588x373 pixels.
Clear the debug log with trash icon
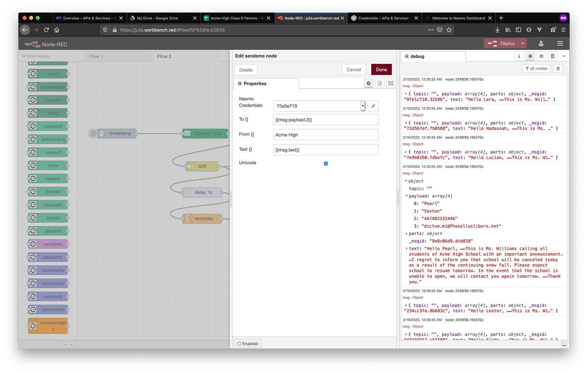click(558, 68)
